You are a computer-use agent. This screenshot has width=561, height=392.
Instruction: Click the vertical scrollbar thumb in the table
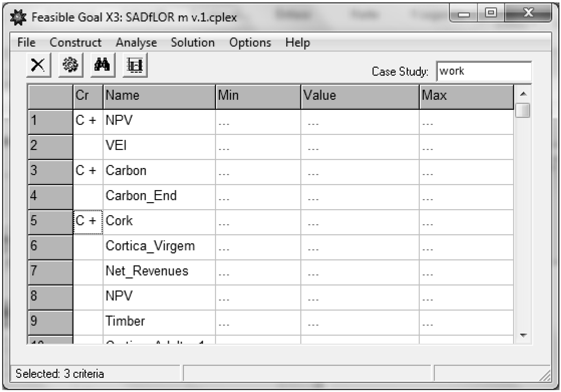pyautogui.click(x=523, y=110)
